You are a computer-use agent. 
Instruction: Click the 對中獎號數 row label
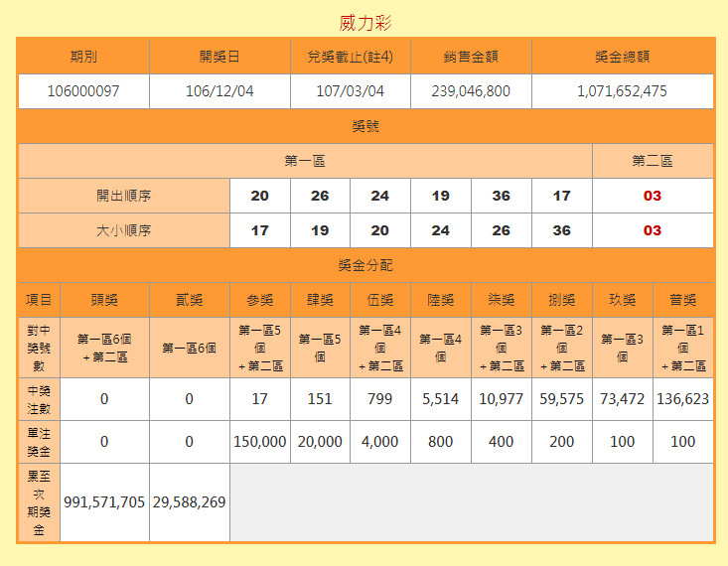[39, 348]
